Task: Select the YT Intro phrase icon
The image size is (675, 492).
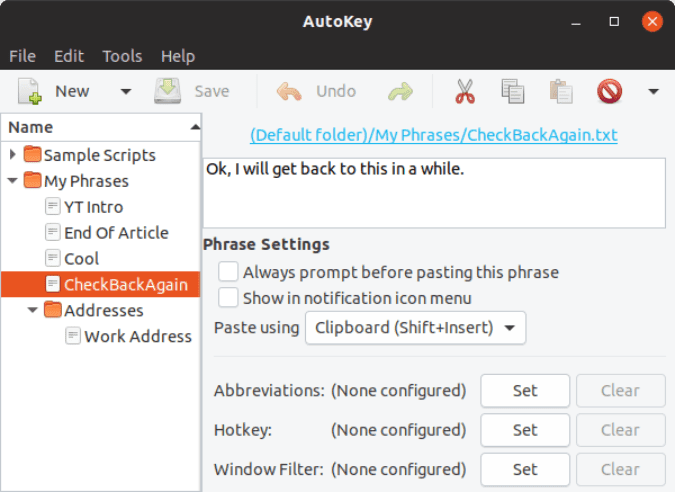Action: [x=53, y=206]
